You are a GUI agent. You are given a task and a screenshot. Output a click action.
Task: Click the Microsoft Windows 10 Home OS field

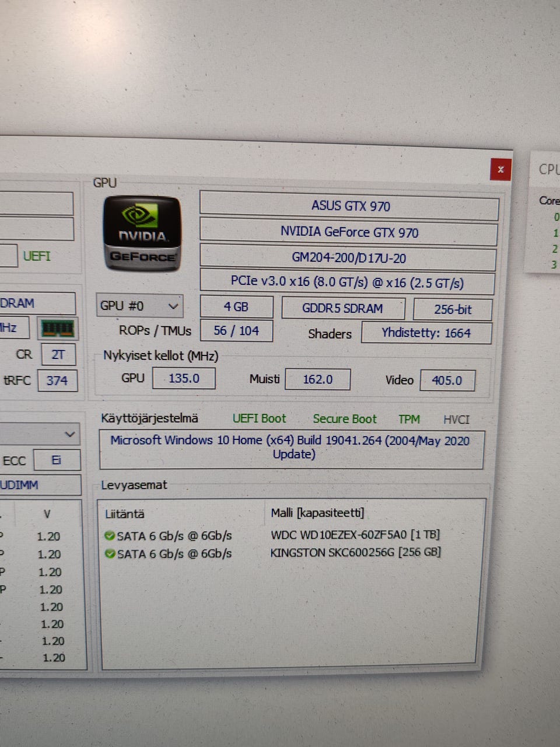[x=292, y=449]
